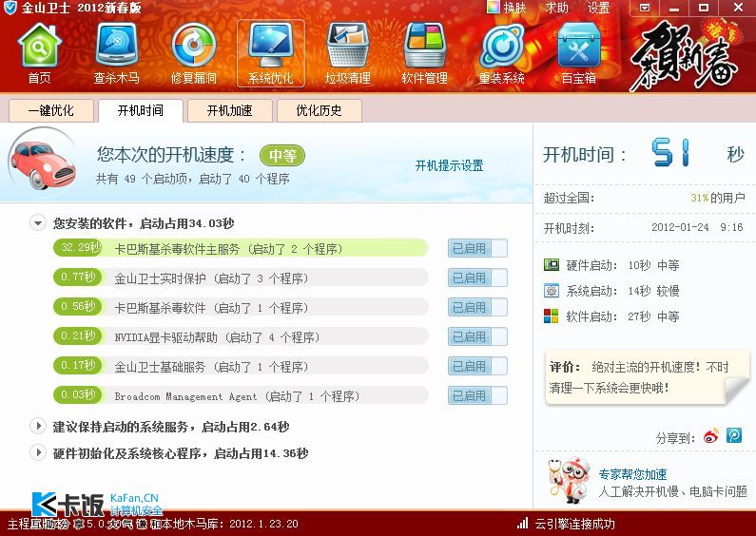Image resolution: width=756 pixels, height=536 pixels.
Task: Switch to 优化历史 tab
Action: [319, 111]
